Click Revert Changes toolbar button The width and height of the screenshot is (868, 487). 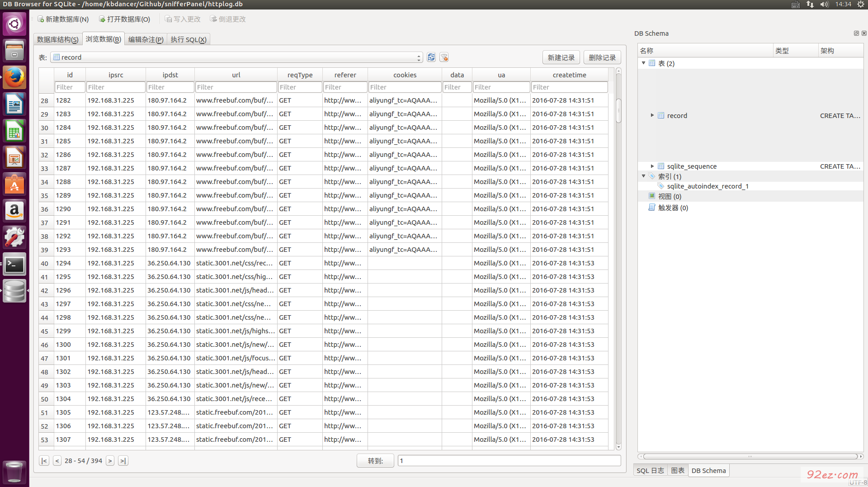[228, 19]
